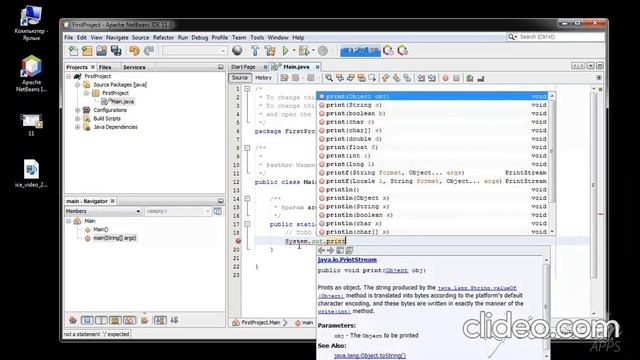Expand the Build Scripts node
640x360 pixels.
pyautogui.click(x=78, y=118)
